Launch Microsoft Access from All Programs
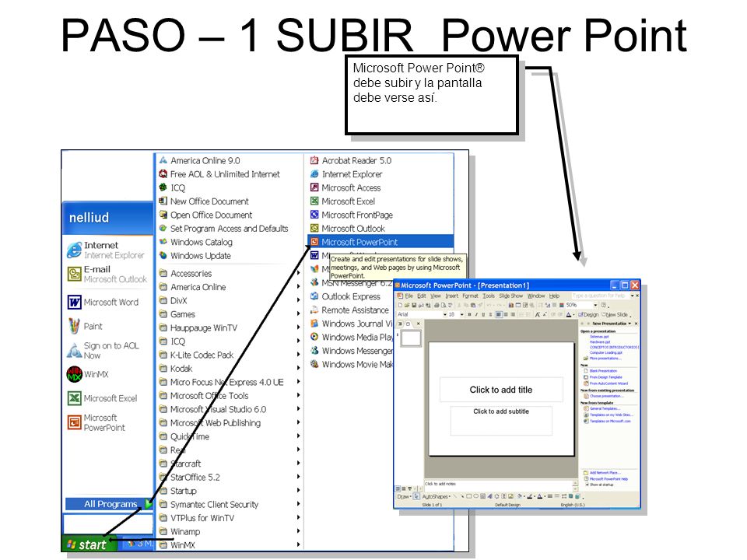This screenshot has width=747, height=560. tap(345, 187)
